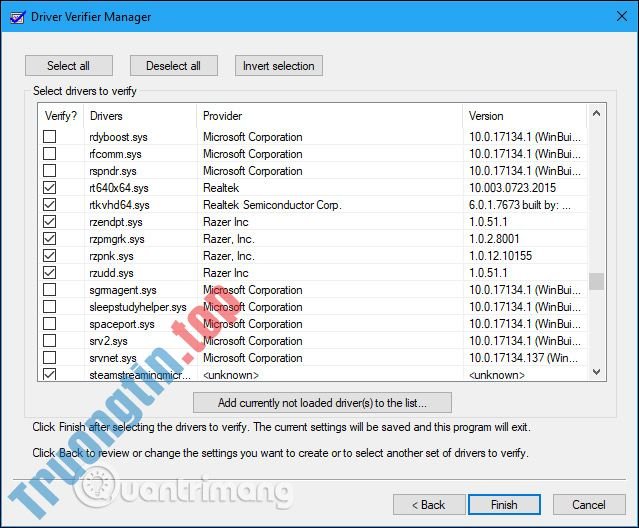Viewport: 639px width, 528px height.
Task: Close the Driver Verifier Manager window
Action: click(x=621, y=16)
